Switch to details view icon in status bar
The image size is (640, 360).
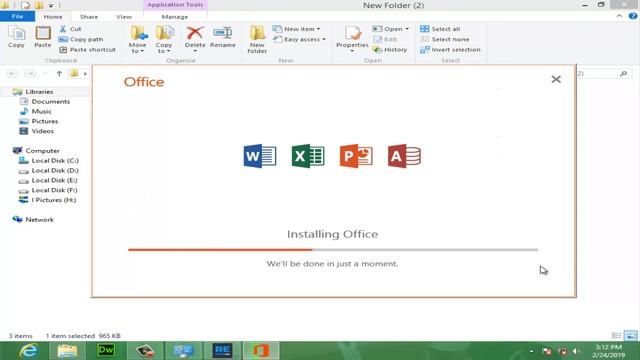click(x=616, y=336)
